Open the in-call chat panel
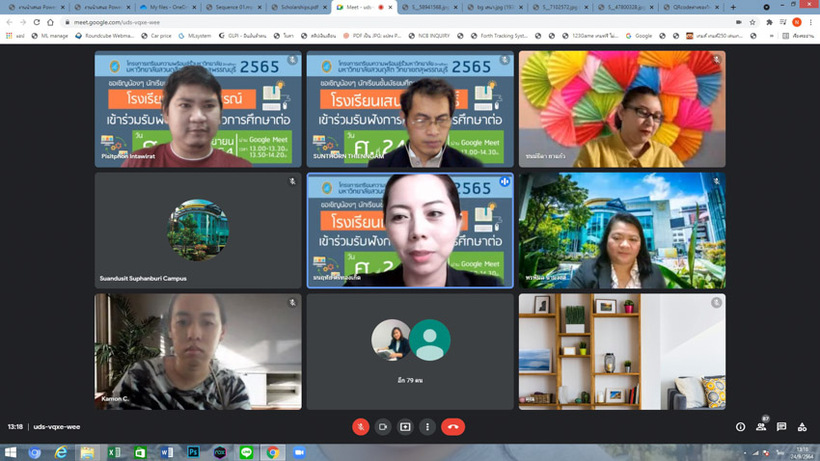This screenshot has height=461, width=820. tap(781, 427)
